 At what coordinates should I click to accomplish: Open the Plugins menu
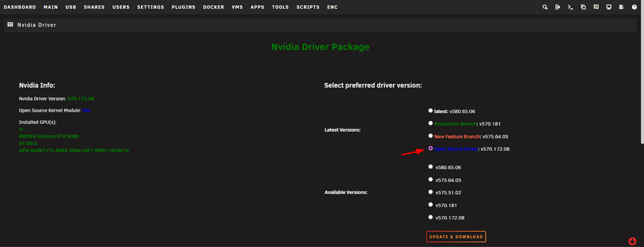(183, 7)
